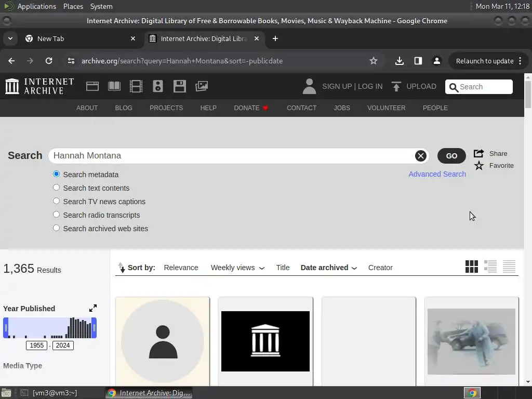The image size is (532, 399).
Task: Select Search TV news captions option
Action: (x=56, y=201)
